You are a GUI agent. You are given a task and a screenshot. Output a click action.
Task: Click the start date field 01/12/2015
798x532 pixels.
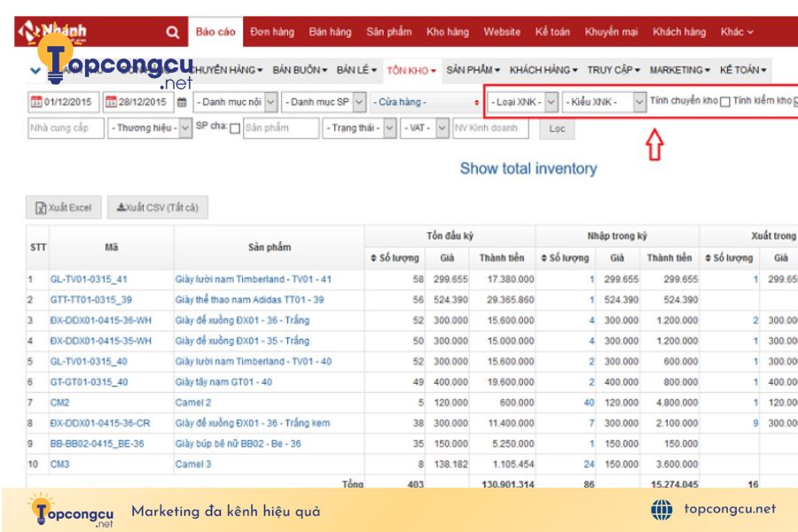point(64,102)
